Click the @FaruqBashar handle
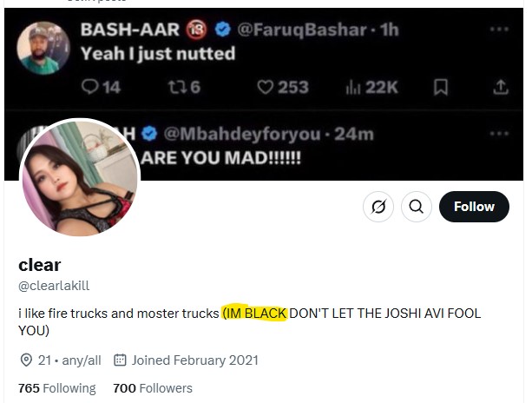The width and height of the screenshot is (532, 403). point(302,30)
